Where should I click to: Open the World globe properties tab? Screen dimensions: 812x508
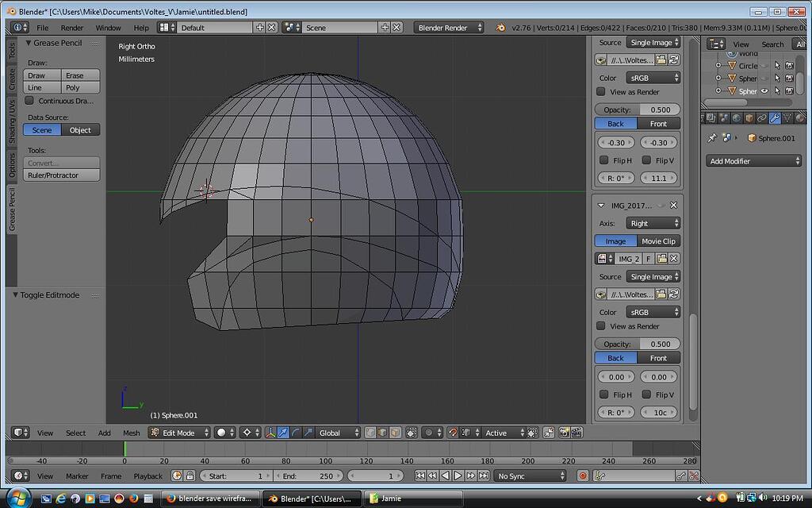(x=737, y=118)
